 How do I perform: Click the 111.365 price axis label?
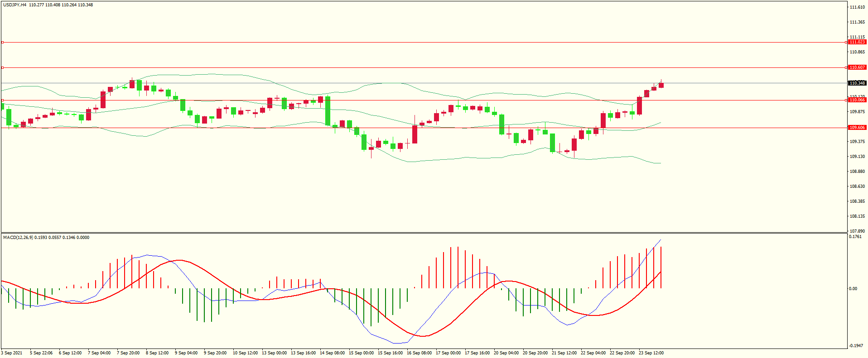tap(857, 22)
